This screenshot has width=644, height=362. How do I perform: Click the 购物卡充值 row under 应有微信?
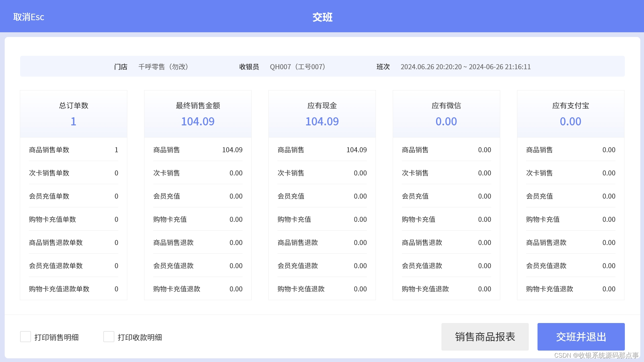click(x=446, y=219)
